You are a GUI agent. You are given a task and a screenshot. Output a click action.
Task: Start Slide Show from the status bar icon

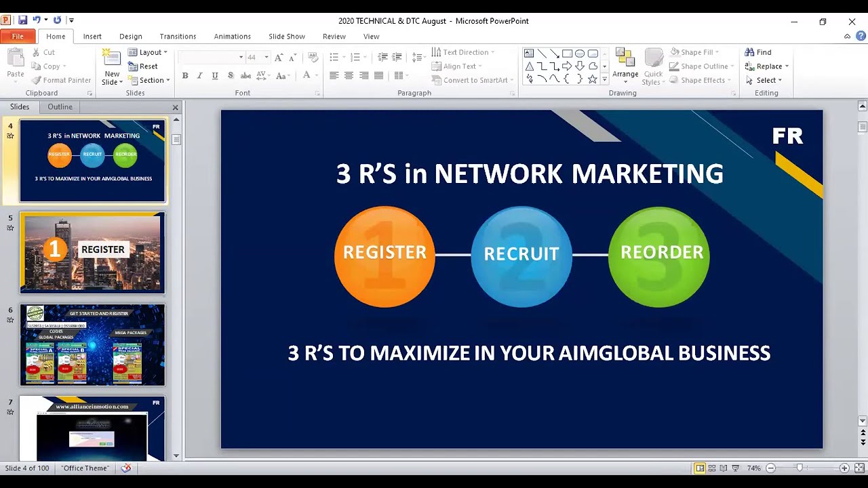point(735,468)
